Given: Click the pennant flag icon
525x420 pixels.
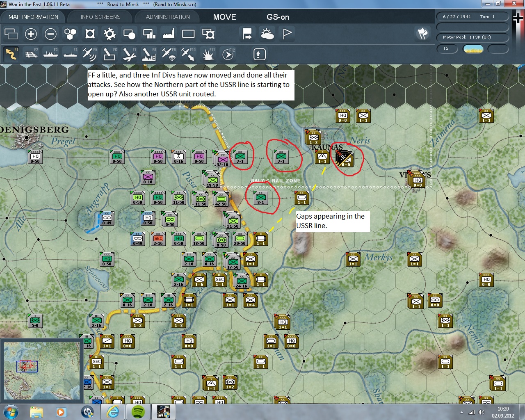Looking at the screenshot, I should pyautogui.click(x=287, y=34).
